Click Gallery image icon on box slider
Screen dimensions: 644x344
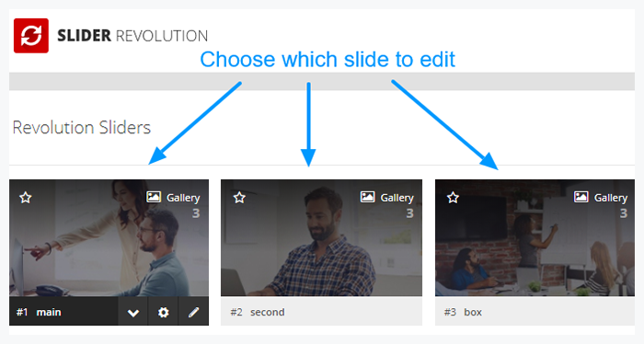pos(581,197)
